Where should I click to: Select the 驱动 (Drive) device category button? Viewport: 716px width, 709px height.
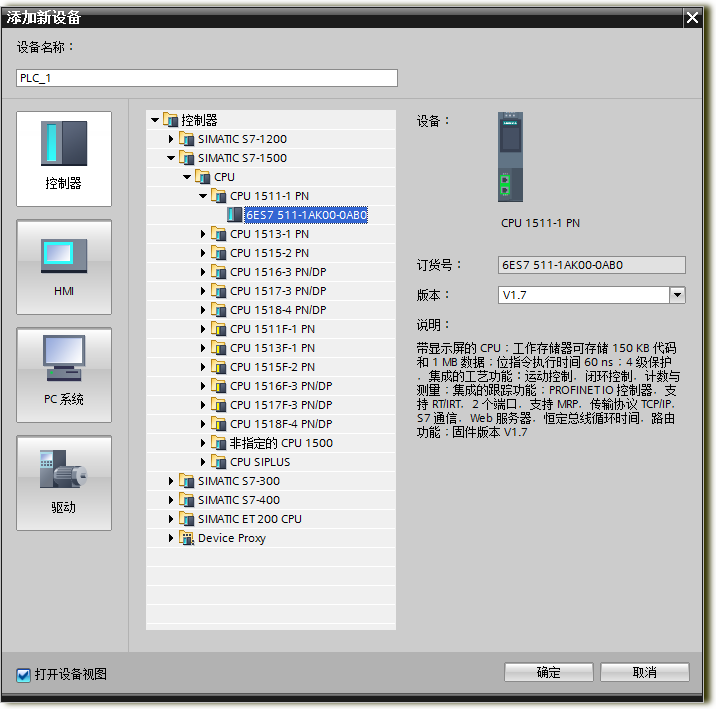tap(64, 483)
